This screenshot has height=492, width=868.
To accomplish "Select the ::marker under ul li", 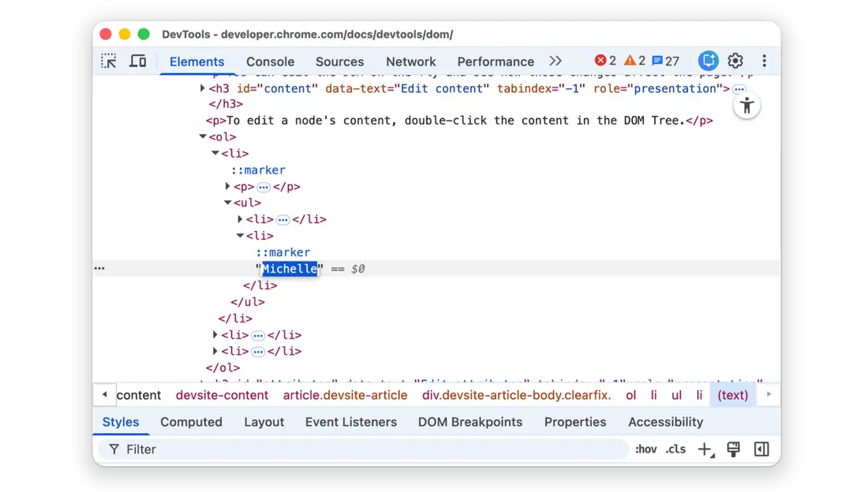I will click(x=282, y=252).
